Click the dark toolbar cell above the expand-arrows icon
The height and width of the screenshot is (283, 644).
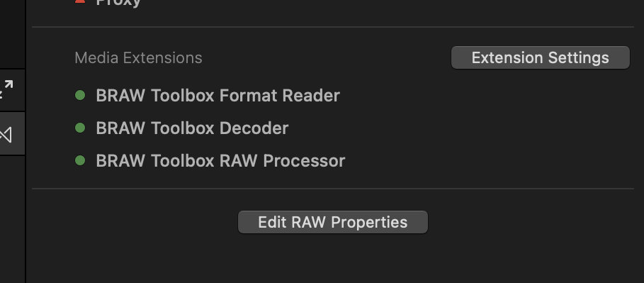click(12, 34)
